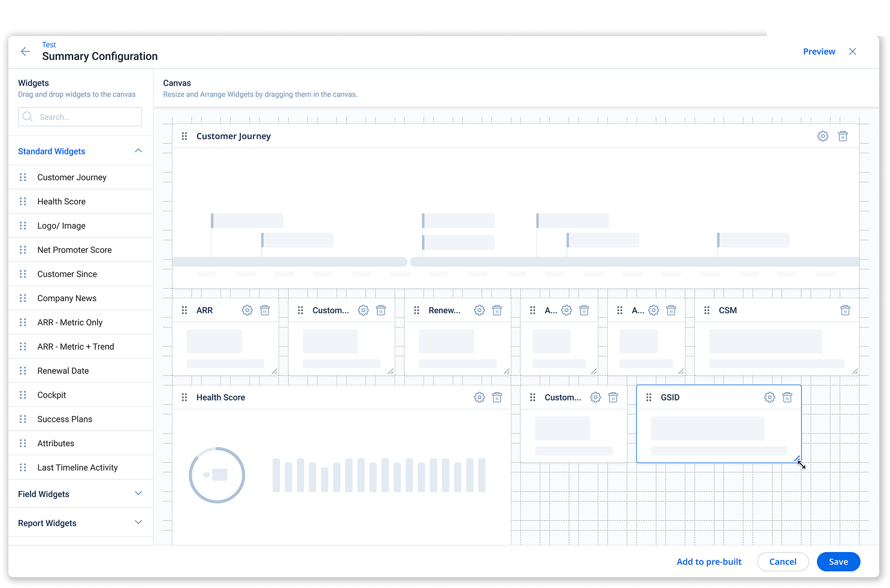Focus the widget Search field
The width and height of the screenshot is (890, 588).
tap(80, 117)
